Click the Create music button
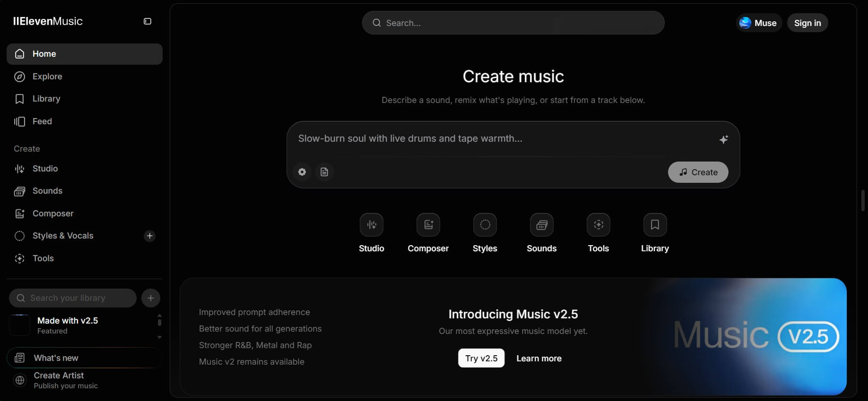This screenshot has width=868, height=401. [698, 172]
